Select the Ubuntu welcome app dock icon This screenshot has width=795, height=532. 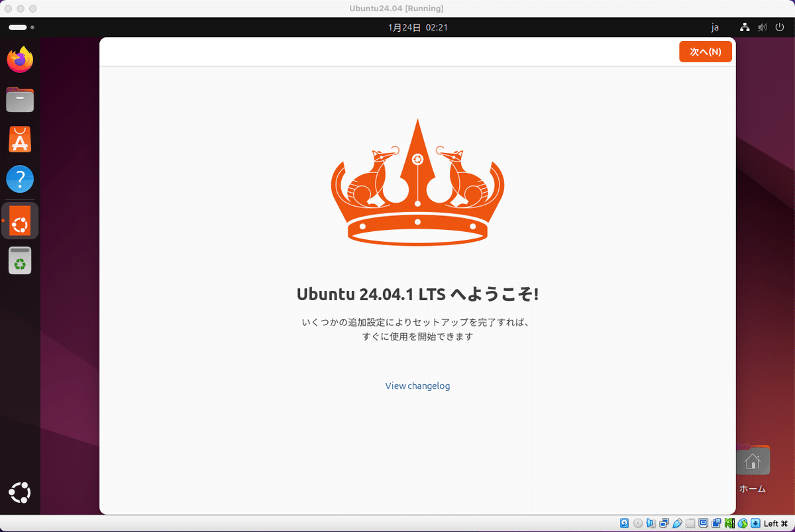tap(20, 221)
